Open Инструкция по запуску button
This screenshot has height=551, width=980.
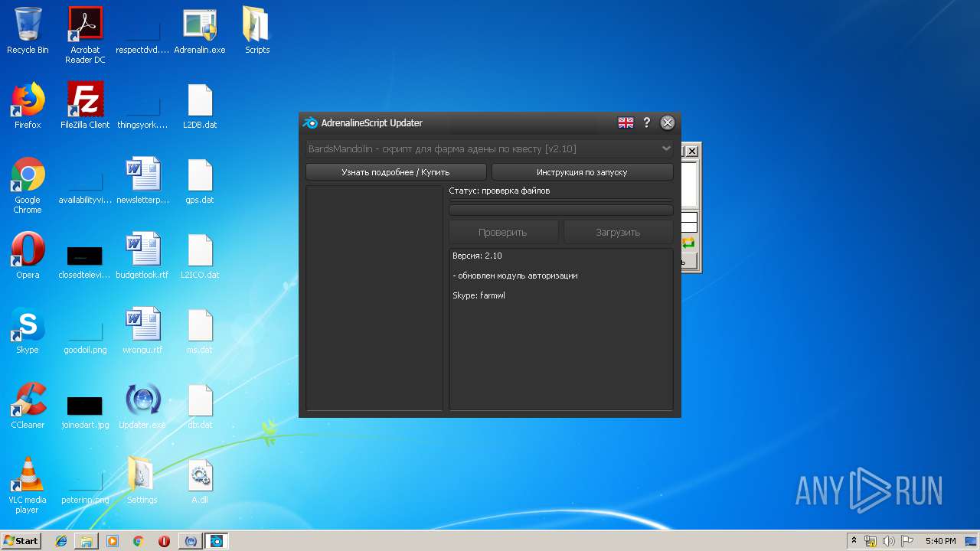coord(582,172)
